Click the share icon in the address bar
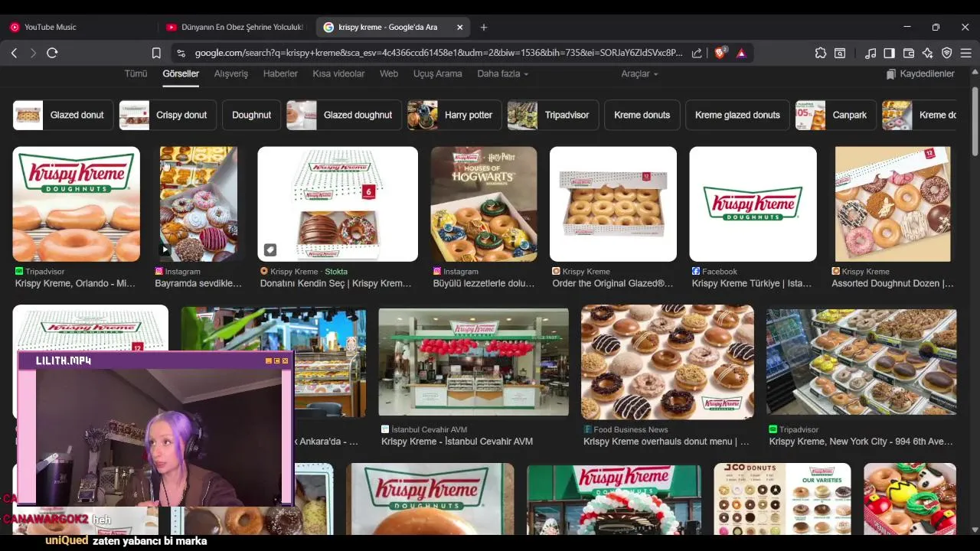 tap(697, 53)
